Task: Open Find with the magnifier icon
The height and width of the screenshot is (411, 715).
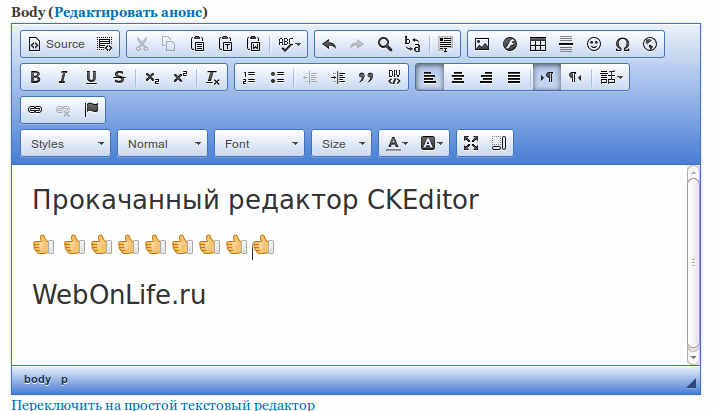Action: point(385,44)
